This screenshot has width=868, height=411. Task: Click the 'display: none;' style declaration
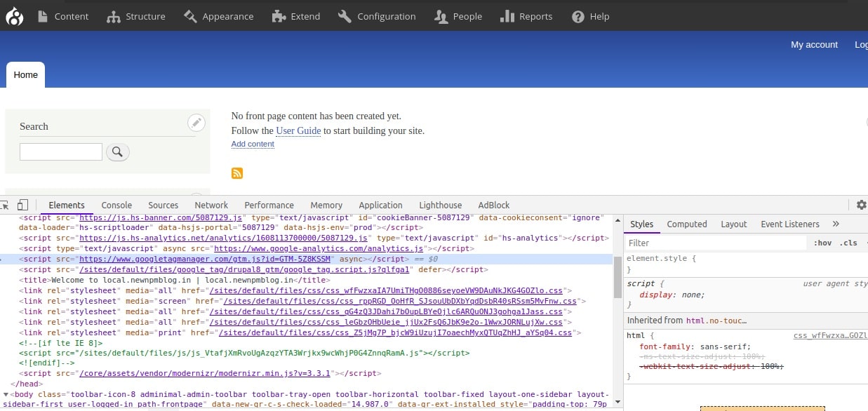pyautogui.click(x=672, y=295)
